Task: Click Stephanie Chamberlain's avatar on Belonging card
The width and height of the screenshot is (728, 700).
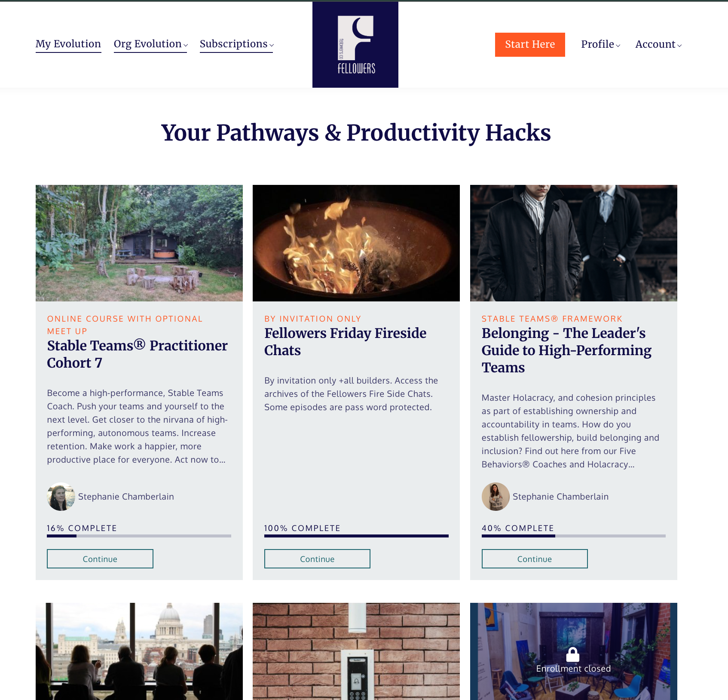Action: click(496, 497)
